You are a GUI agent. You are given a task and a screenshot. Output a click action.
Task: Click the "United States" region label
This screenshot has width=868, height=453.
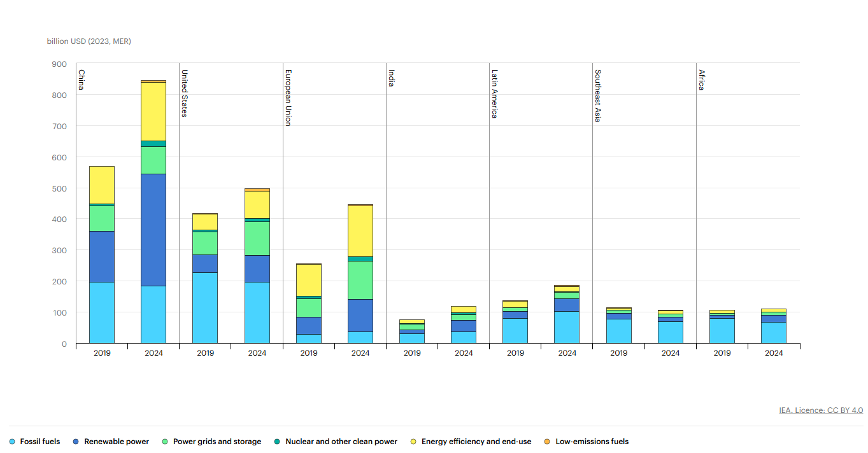pos(185,93)
